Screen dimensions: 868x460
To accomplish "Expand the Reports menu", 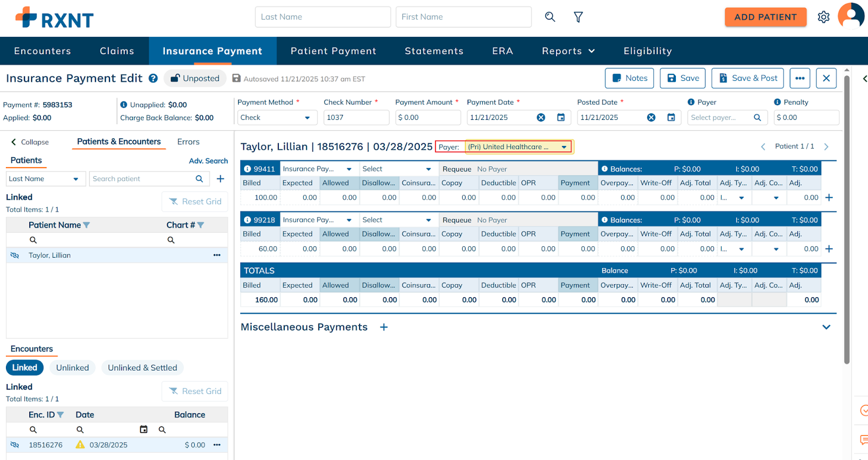I will tap(568, 51).
